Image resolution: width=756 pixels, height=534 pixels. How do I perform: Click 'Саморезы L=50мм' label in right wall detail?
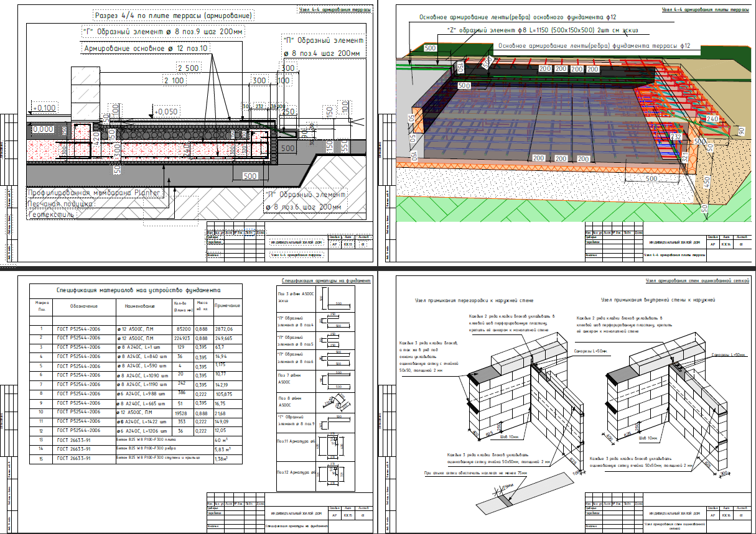click(728, 354)
